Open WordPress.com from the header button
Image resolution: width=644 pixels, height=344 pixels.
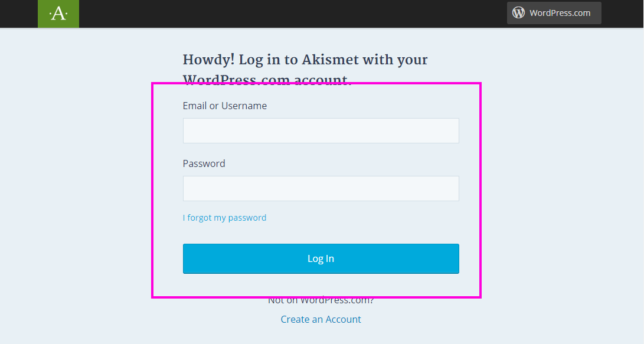(554, 13)
